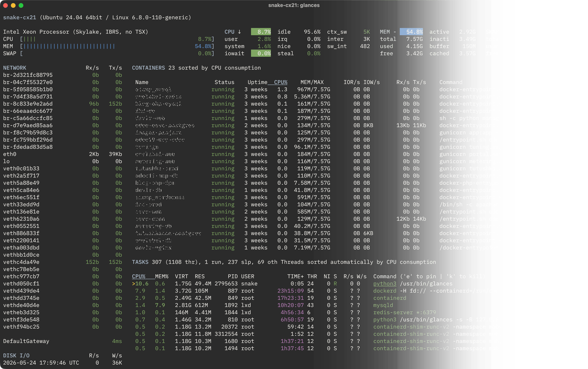Click process CPU value '10.6'
Image resolution: width=588 pixels, height=369 pixels.
pyautogui.click(x=142, y=284)
